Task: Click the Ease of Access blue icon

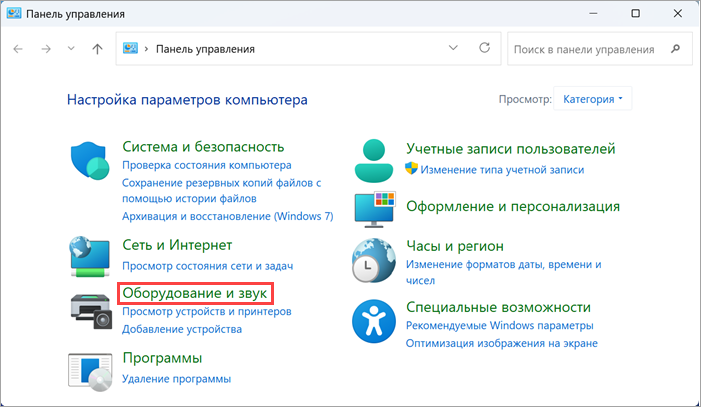Action: point(374,321)
